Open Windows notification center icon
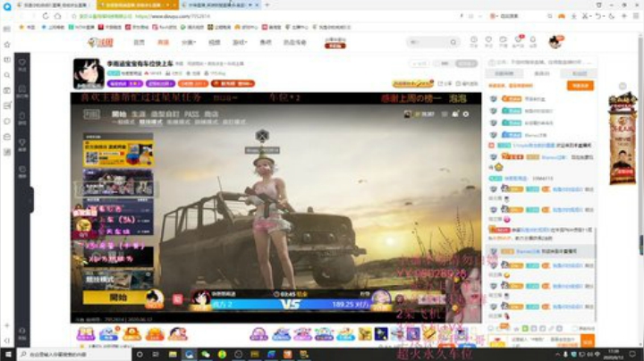 (633, 354)
